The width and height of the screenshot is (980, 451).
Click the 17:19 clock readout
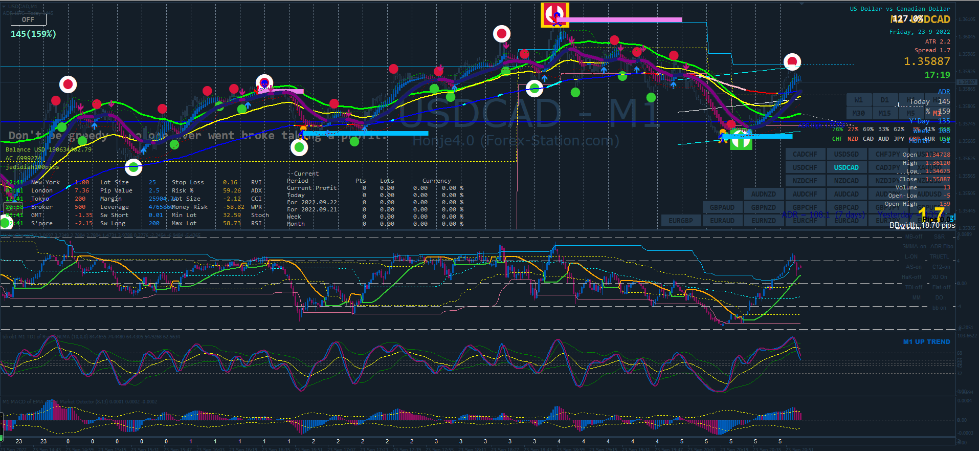938,75
